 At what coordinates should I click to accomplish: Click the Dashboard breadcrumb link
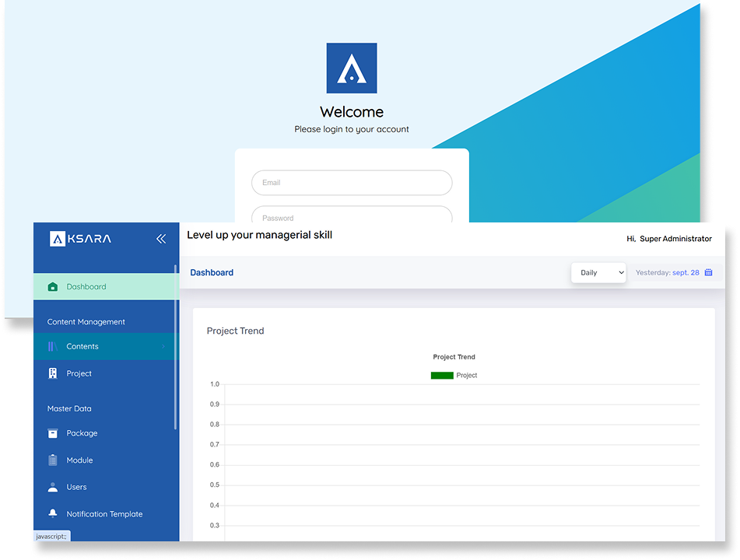pyautogui.click(x=212, y=273)
